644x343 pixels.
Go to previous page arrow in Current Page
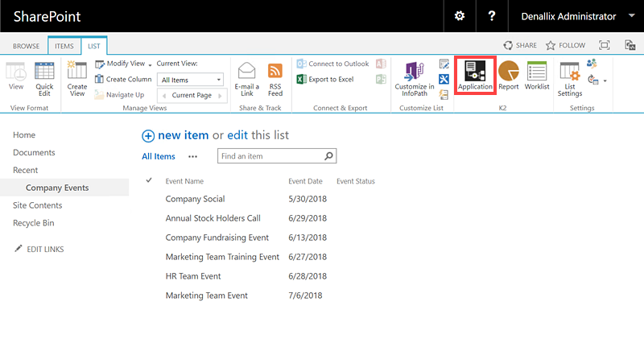(164, 96)
